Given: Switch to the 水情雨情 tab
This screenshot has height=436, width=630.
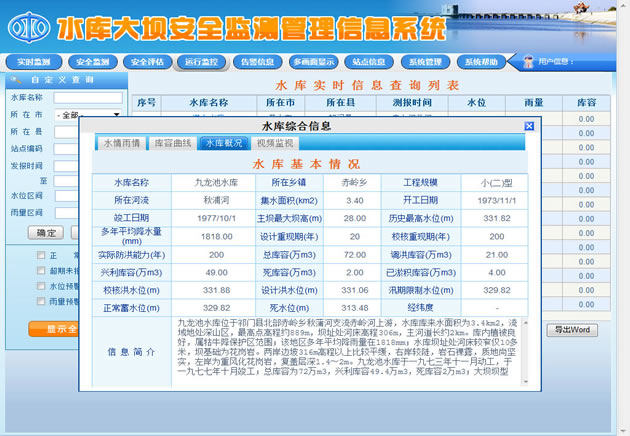Looking at the screenshot, I should [122, 143].
